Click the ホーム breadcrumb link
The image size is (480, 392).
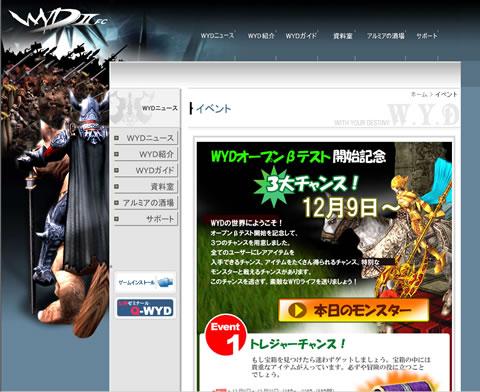419,94
